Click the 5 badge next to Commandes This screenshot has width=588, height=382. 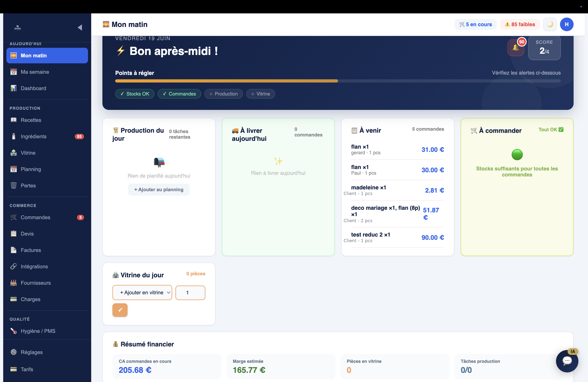pyautogui.click(x=80, y=217)
